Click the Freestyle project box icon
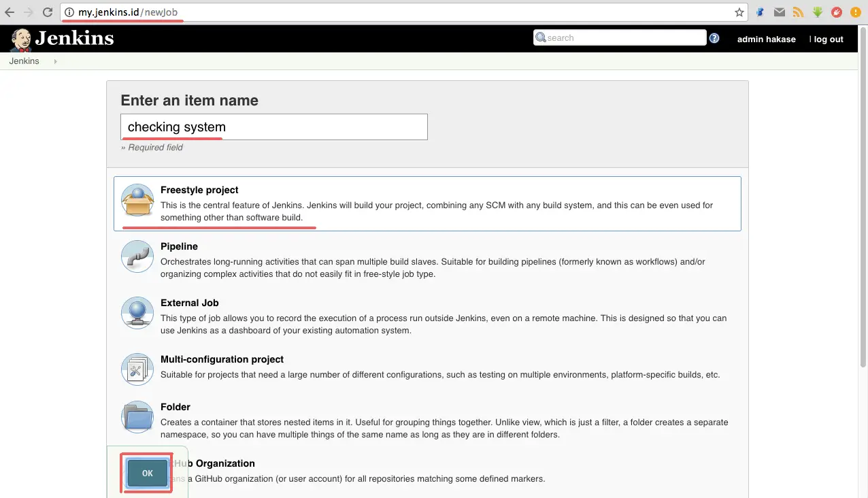Viewport: 868px width, 498px height. (x=137, y=201)
